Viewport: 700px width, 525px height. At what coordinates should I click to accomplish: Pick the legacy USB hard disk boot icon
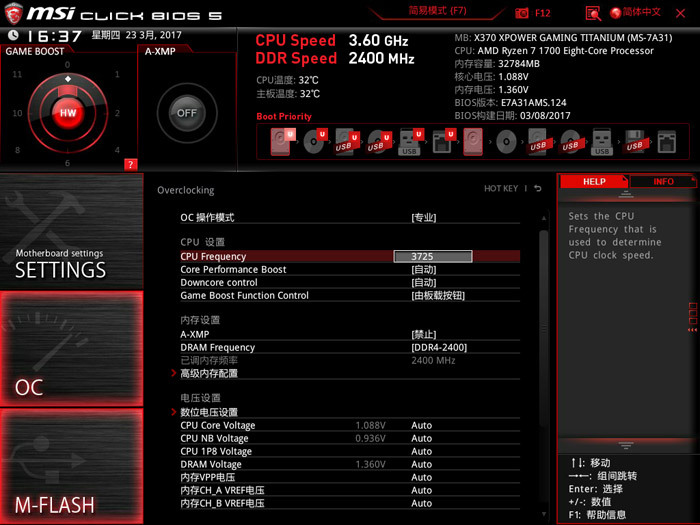[538, 142]
